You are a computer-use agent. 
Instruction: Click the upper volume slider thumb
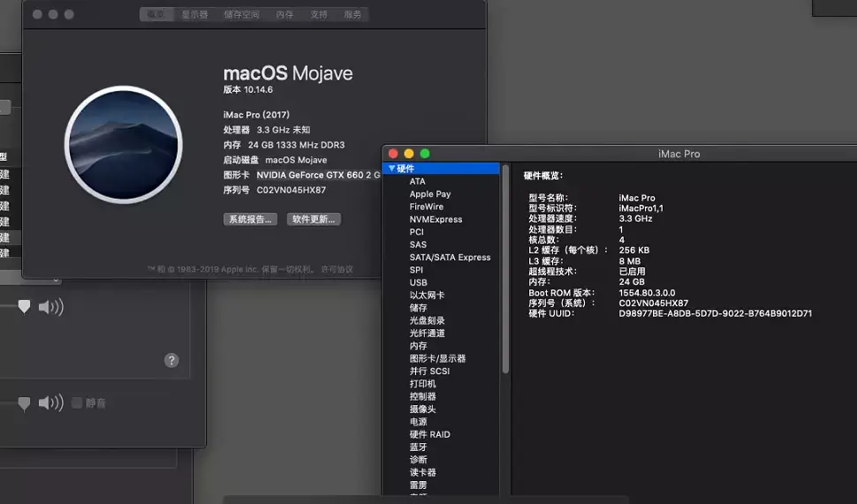tap(24, 307)
